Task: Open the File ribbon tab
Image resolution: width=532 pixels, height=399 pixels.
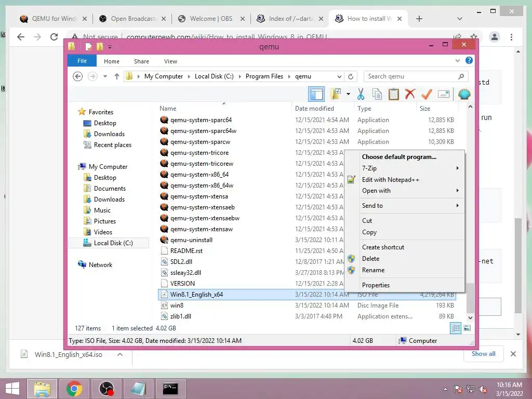Action: pos(82,61)
